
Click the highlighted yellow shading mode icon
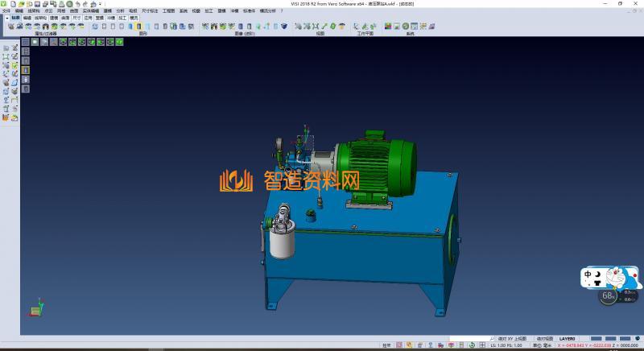139,27
